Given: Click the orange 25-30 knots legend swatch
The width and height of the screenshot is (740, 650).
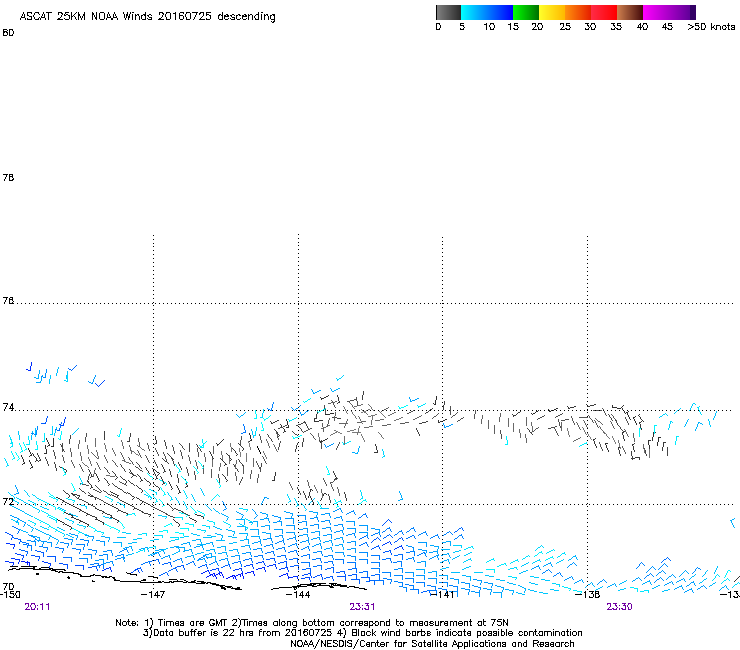Looking at the screenshot, I should 578,12.
